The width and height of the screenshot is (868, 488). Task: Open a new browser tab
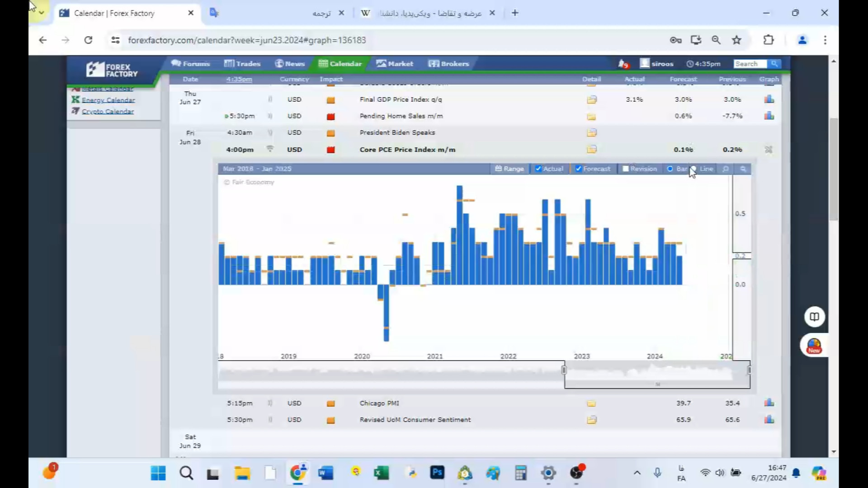pyautogui.click(x=515, y=13)
